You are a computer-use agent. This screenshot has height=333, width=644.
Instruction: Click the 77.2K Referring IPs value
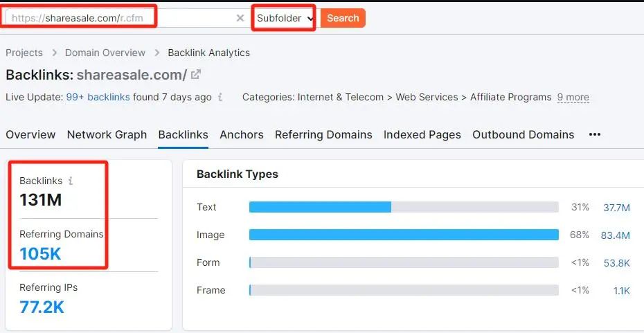tap(42, 307)
